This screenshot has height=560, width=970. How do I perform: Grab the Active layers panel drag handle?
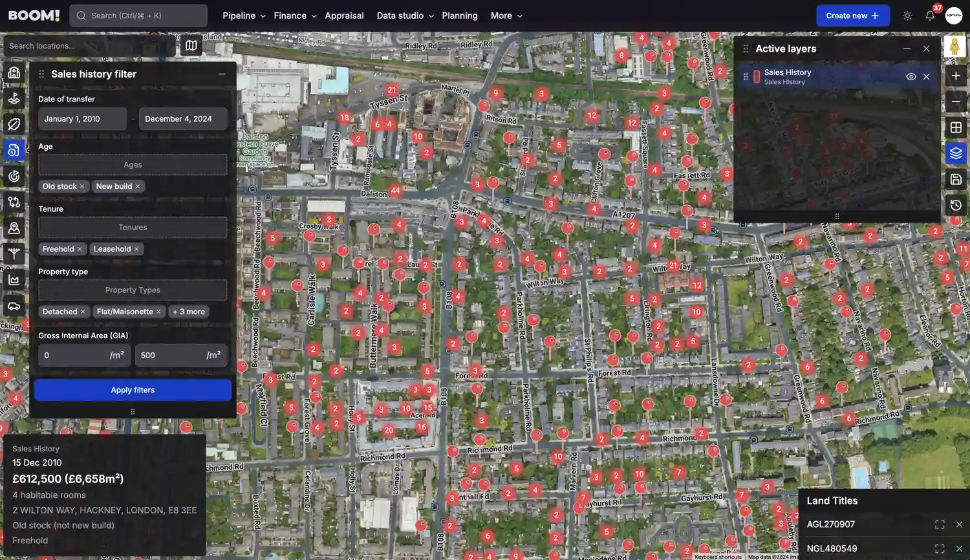click(x=746, y=48)
